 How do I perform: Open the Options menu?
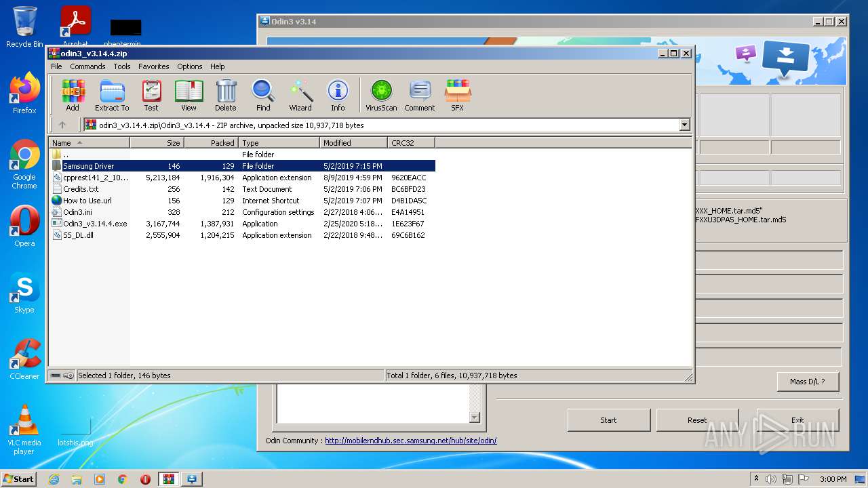pyautogui.click(x=190, y=66)
